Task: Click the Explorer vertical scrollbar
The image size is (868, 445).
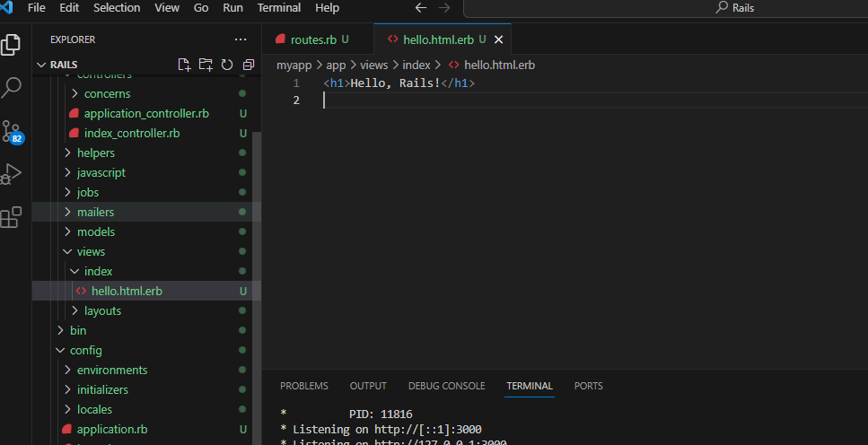Action: (x=257, y=288)
